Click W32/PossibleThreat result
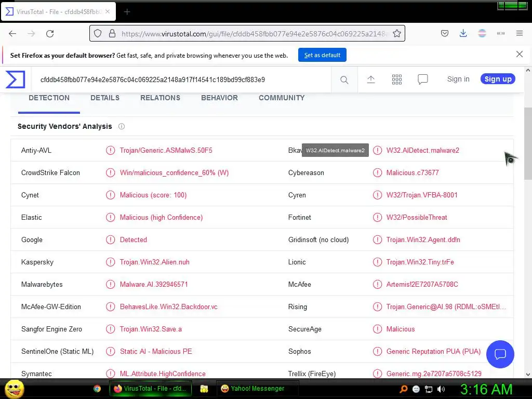Viewport: 532px width, 399px height. [417, 218]
